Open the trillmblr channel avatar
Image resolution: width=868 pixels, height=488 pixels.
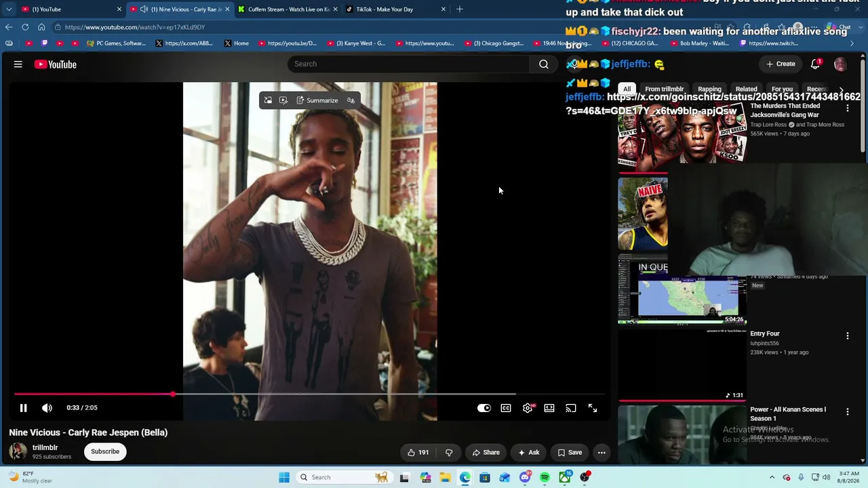[x=18, y=451]
